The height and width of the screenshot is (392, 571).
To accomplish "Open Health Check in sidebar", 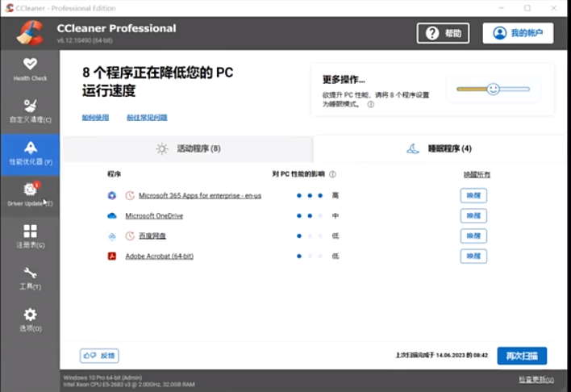I will click(x=30, y=70).
